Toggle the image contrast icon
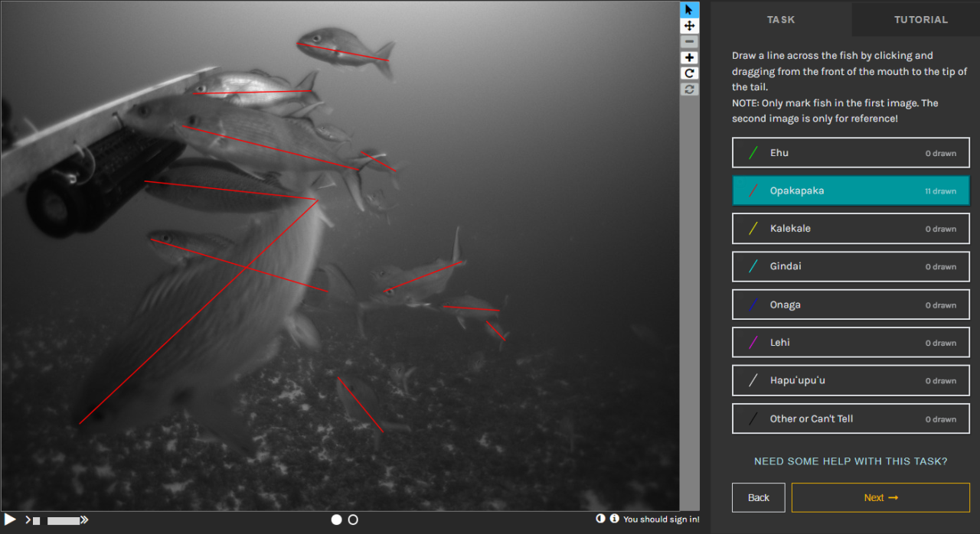Viewport: 980px width, 534px height. point(601,519)
